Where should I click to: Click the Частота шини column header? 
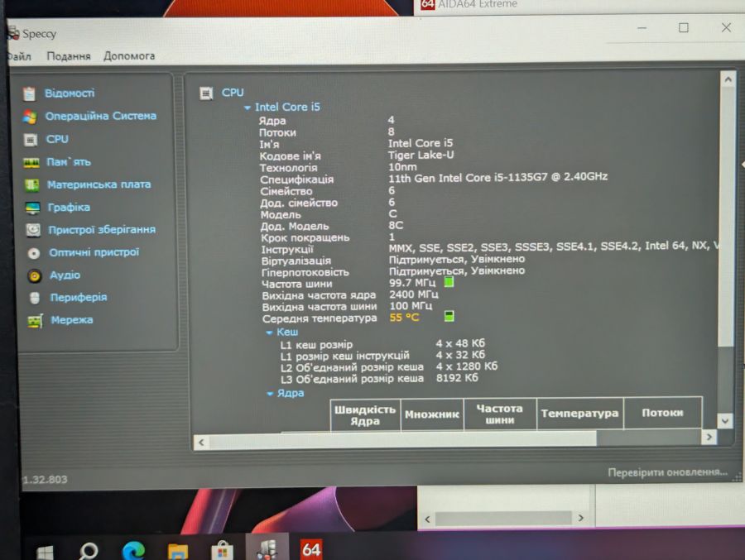tap(499, 414)
